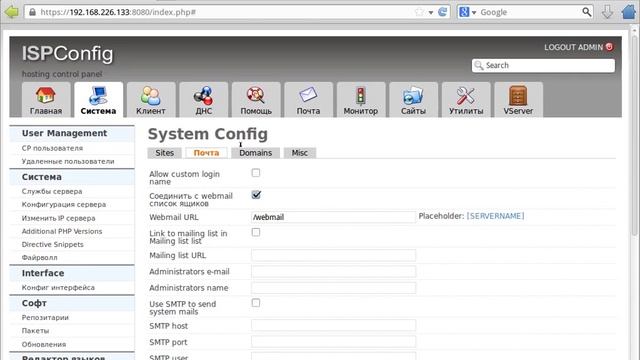The width and height of the screenshot is (640, 360).
Task: Switch to the Sites tab
Action: click(164, 153)
